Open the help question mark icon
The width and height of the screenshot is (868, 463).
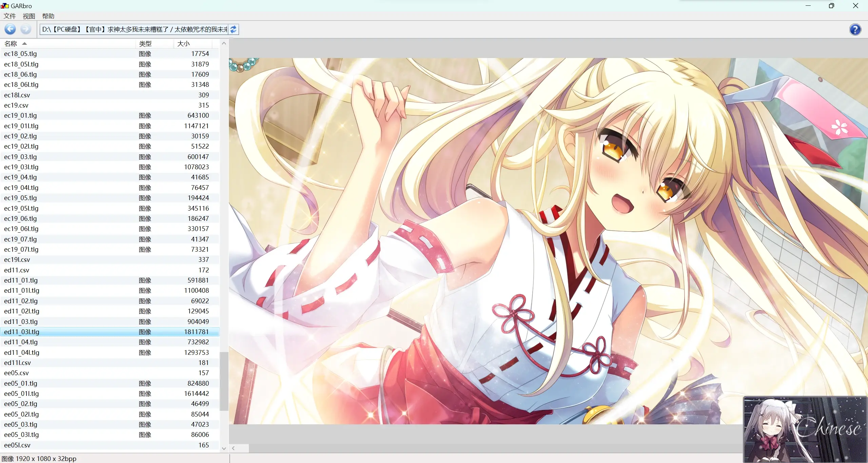click(855, 30)
